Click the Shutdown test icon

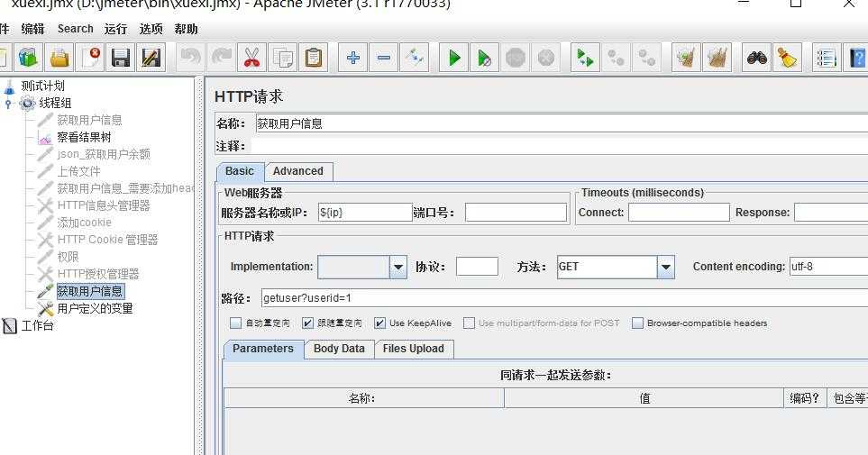click(546, 58)
